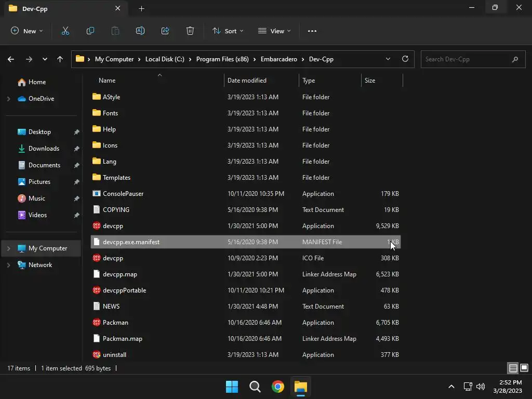Viewport: 532px width, 399px height.
Task: Open the volume control in system tray
Action: [481, 387]
